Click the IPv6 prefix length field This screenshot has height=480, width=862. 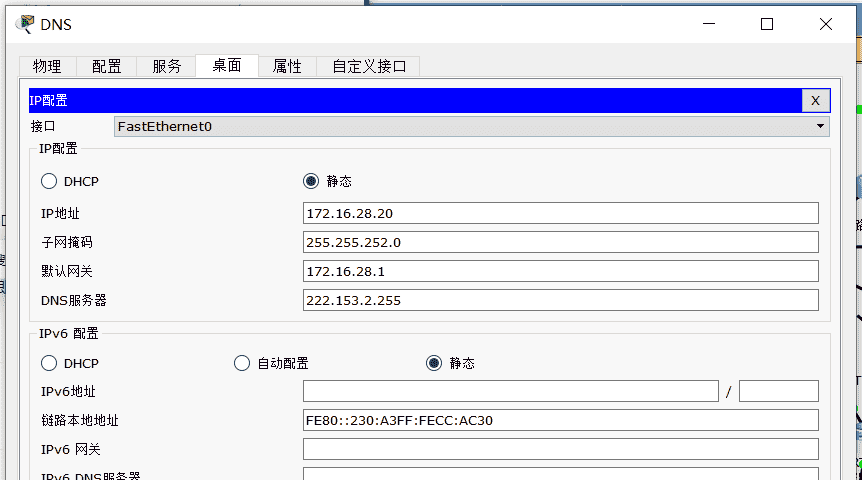pos(778,391)
